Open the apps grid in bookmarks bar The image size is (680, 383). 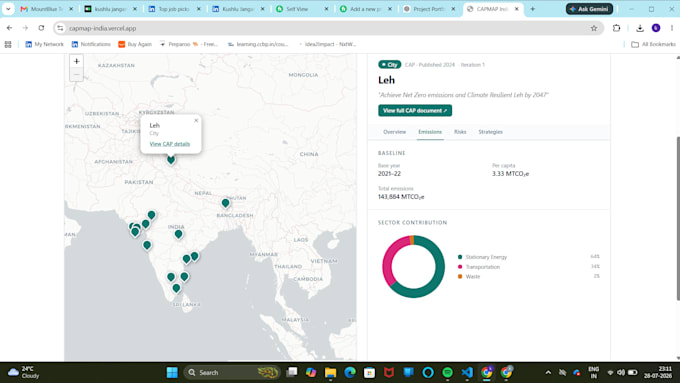click(8, 44)
